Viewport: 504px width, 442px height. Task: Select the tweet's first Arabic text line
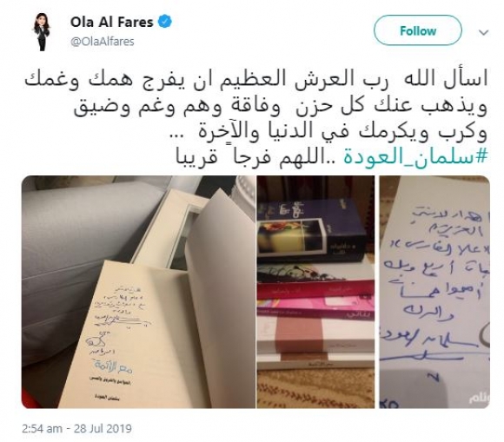pyautogui.click(x=256, y=79)
